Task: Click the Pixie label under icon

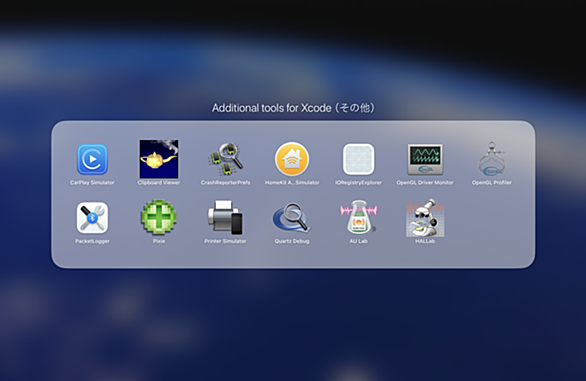Action: pyautogui.click(x=159, y=241)
